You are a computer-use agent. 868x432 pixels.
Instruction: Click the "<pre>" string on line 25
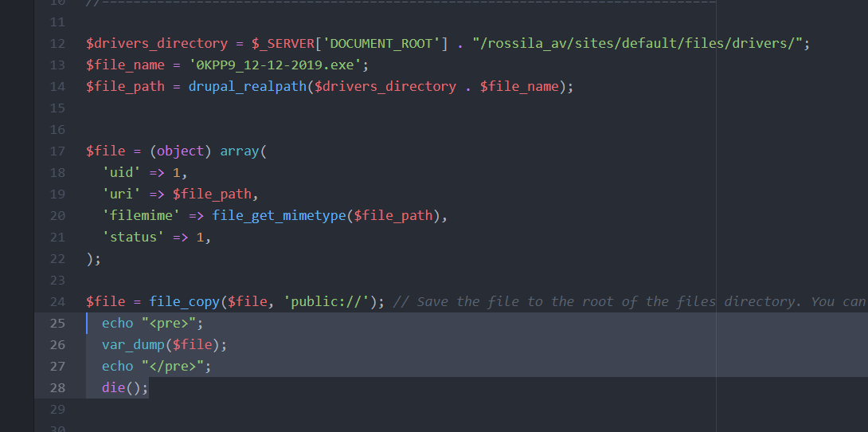(x=172, y=323)
